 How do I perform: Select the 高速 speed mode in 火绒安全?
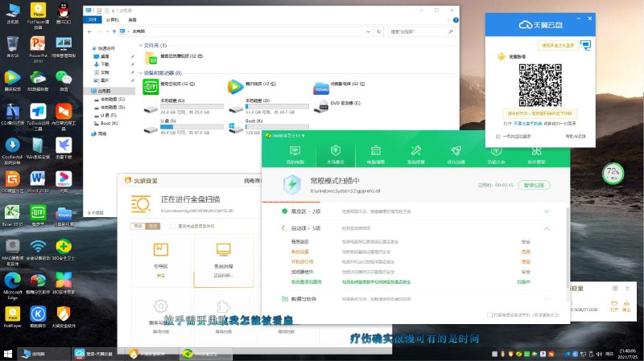point(153,226)
